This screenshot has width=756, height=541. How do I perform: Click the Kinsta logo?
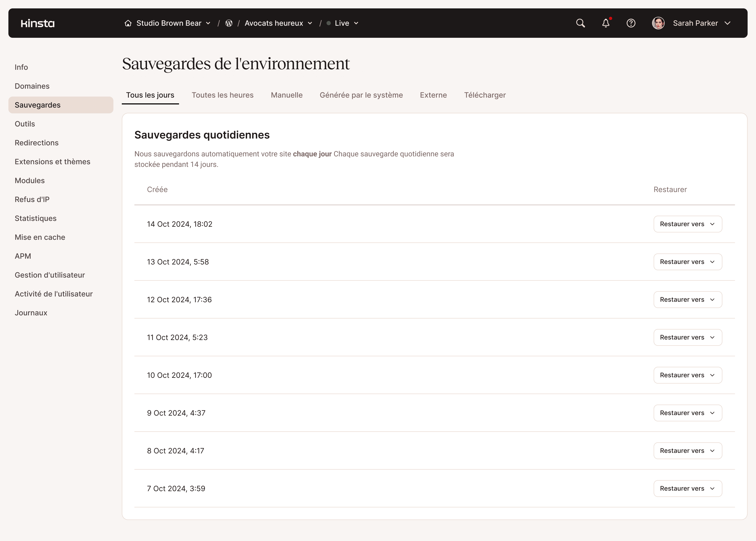pyautogui.click(x=37, y=23)
